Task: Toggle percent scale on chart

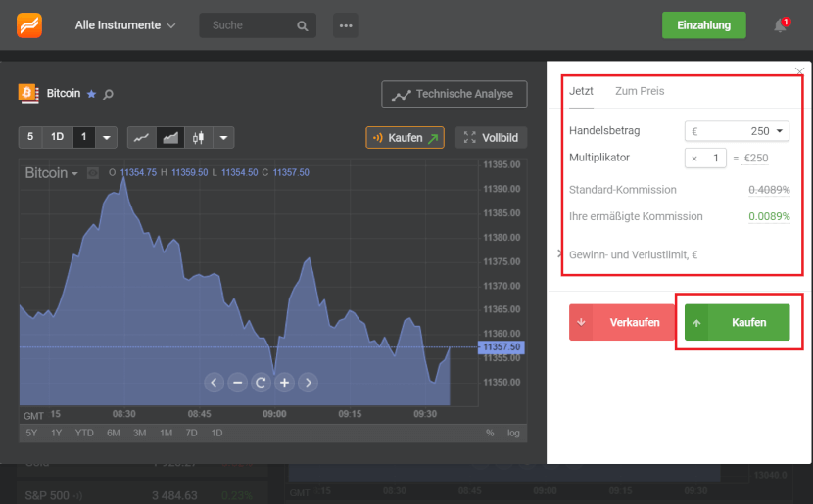Action: coord(490,433)
